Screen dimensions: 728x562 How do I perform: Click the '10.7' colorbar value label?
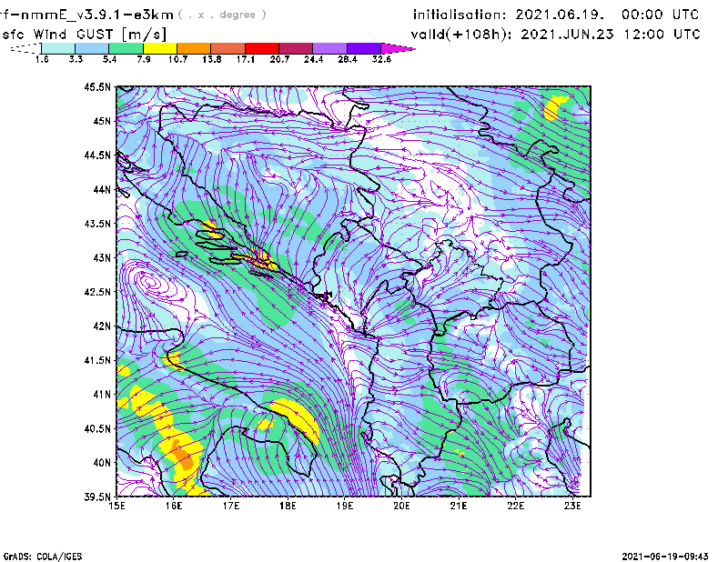177,59
